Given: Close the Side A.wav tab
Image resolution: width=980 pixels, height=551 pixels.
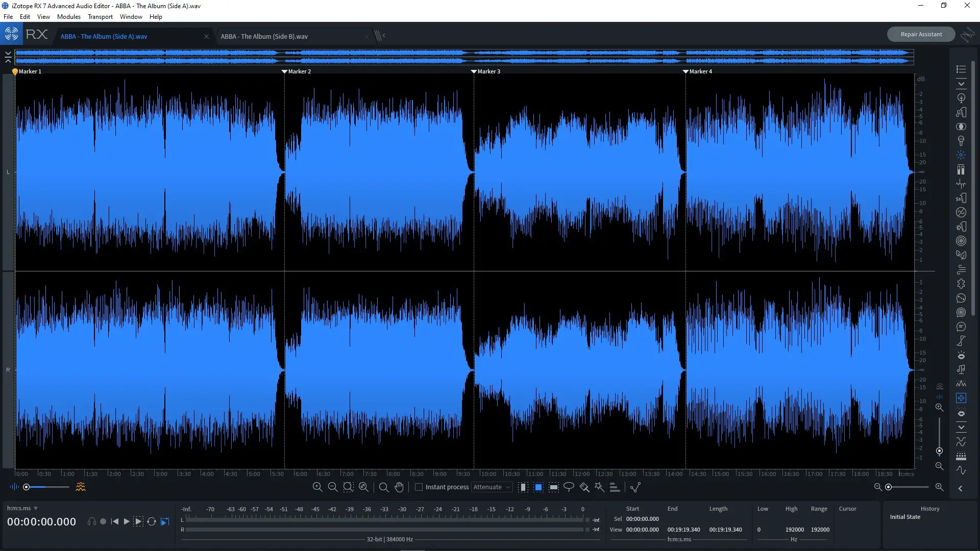Looking at the screenshot, I should click(206, 36).
